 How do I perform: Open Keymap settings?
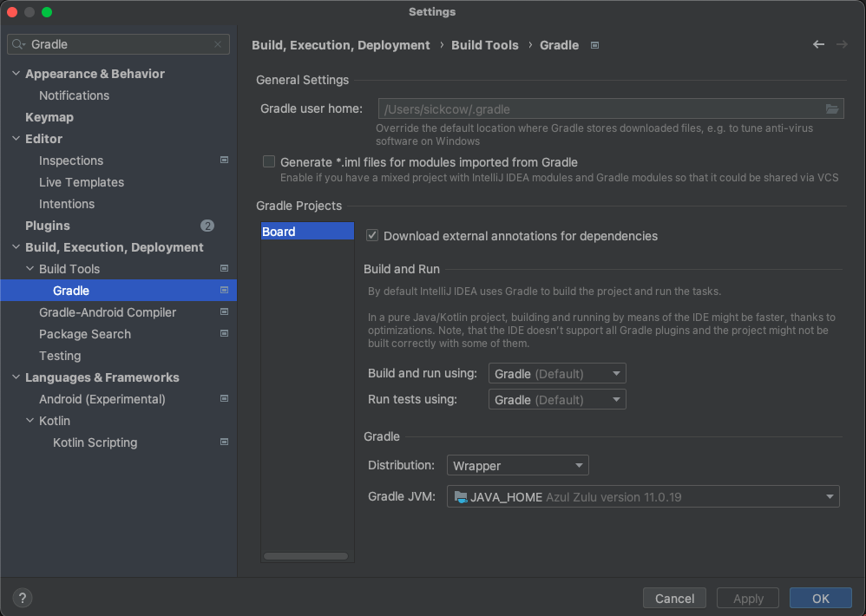tap(49, 117)
